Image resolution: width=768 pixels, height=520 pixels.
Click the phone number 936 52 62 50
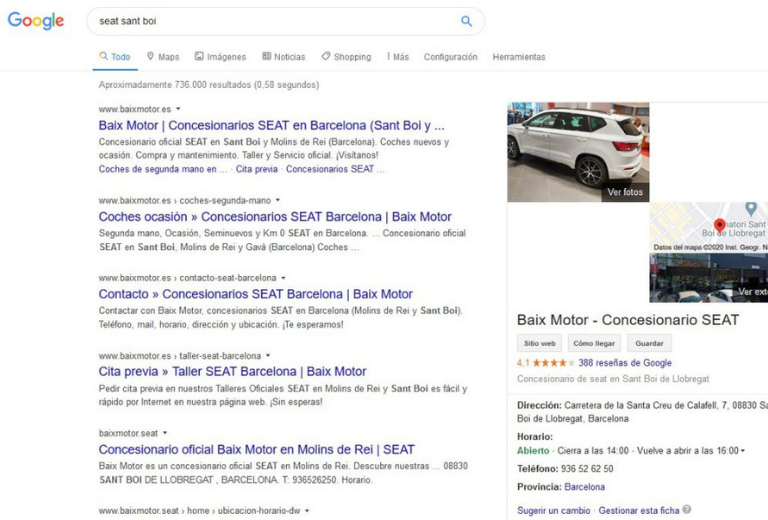[x=587, y=469]
